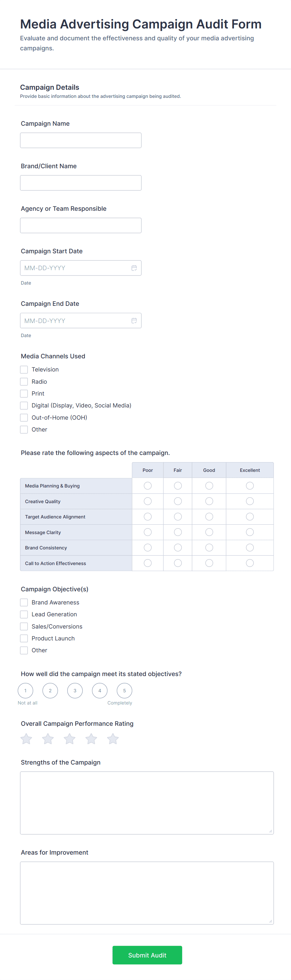This screenshot has width=291, height=980.
Task: Select the Product Launch objective checkbox
Action: click(x=24, y=638)
